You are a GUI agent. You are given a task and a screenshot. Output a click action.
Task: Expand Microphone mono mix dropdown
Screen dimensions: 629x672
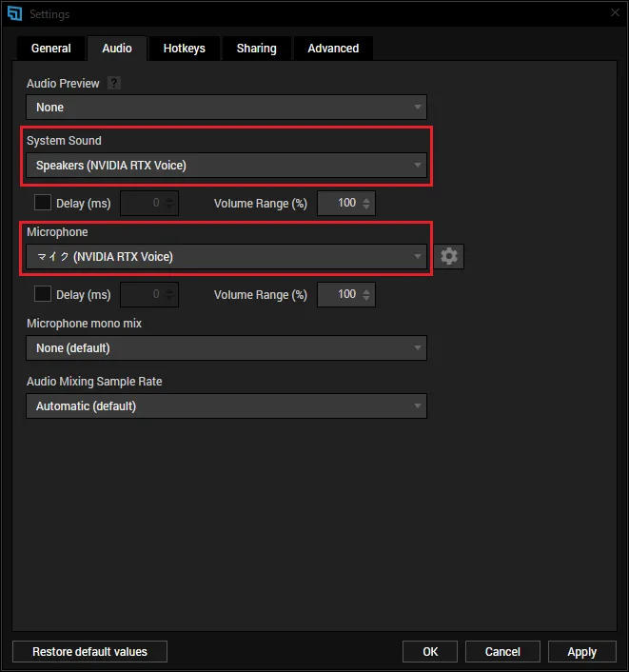pyautogui.click(x=226, y=348)
